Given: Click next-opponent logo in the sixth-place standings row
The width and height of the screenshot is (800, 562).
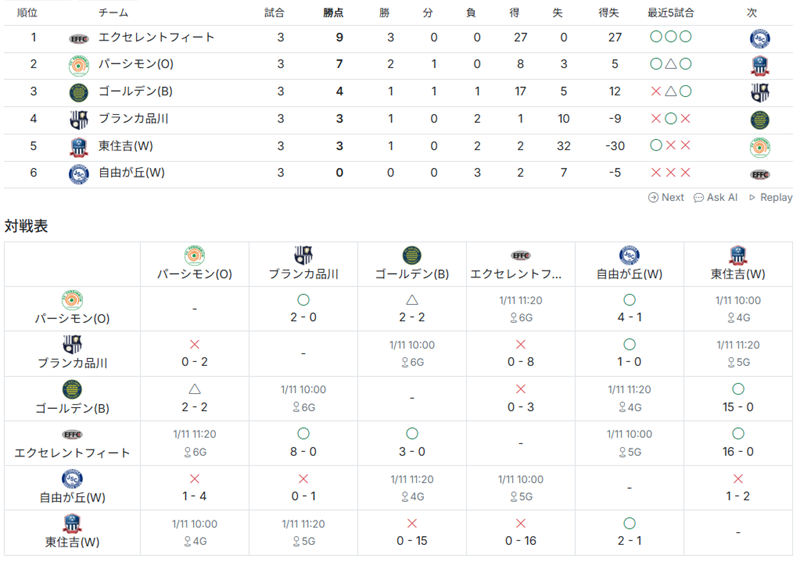Looking at the screenshot, I should coord(760,174).
